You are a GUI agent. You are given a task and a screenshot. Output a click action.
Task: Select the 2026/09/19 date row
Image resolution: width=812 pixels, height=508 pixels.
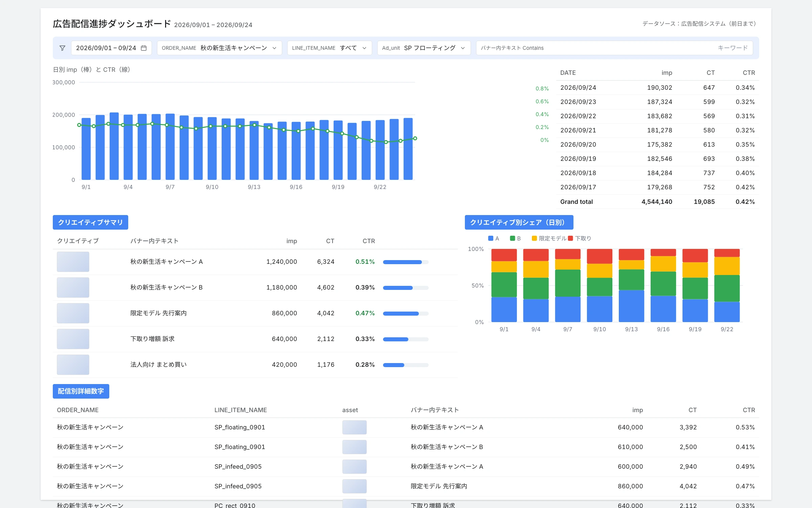click(x=657, y=159)
